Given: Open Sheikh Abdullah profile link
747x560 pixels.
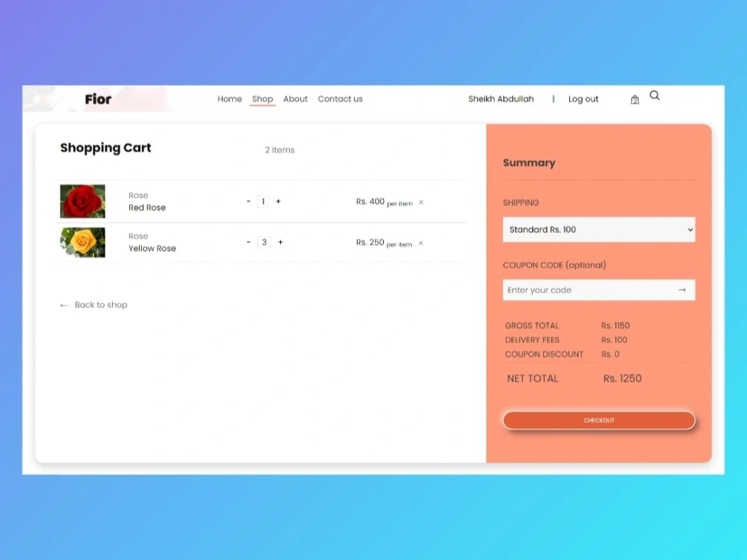Looking at the screenshot, I should click(500, 99).
